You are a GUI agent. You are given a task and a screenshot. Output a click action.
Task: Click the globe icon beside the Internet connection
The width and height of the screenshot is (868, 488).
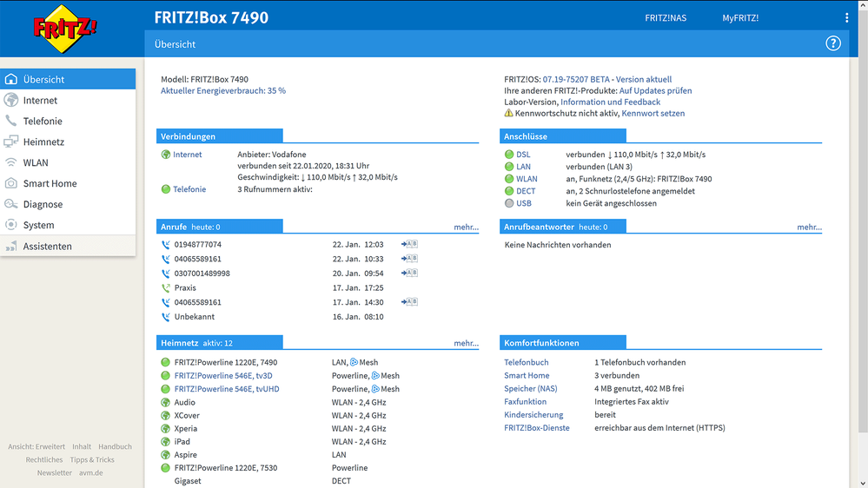(x=165, y=155)
